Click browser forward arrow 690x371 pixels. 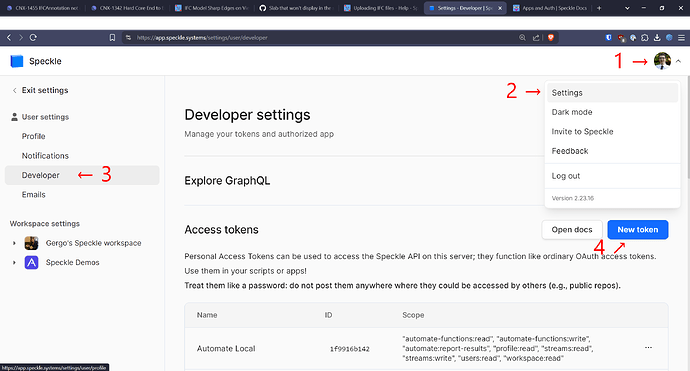click(20, 38)
